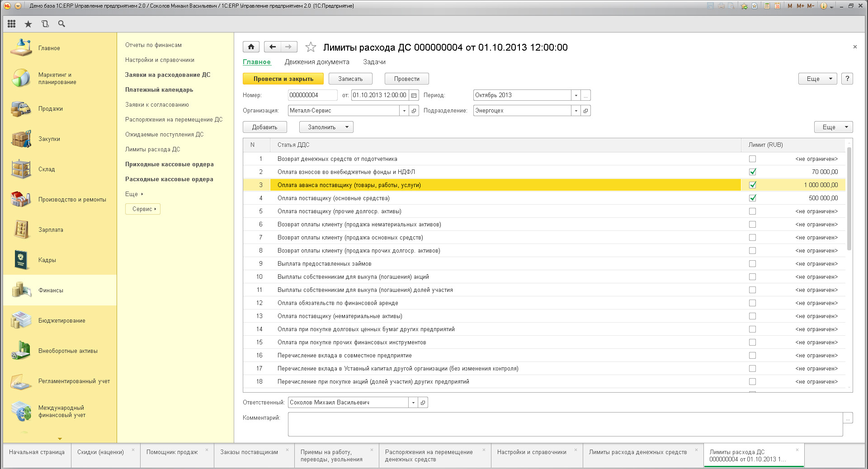Expand the Ответственный dropdown arrow

point(413,403)
